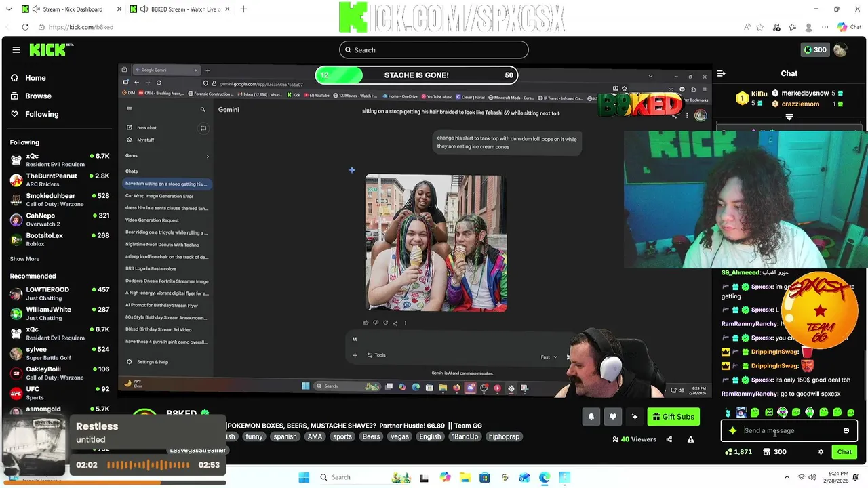The width and height of the screenshot is (868, 488).
Task: Select the funny stream tag
Action: click(x=254, y=436)
